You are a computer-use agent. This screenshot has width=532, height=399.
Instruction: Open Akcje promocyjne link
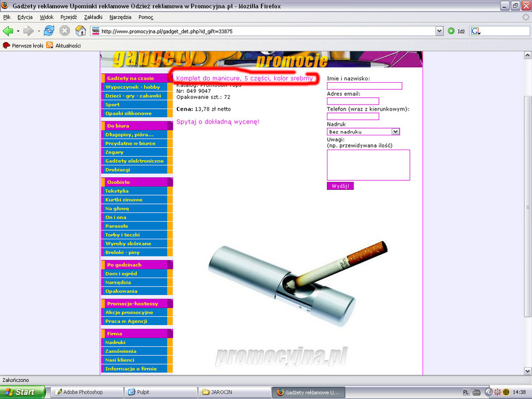point(134,312)
